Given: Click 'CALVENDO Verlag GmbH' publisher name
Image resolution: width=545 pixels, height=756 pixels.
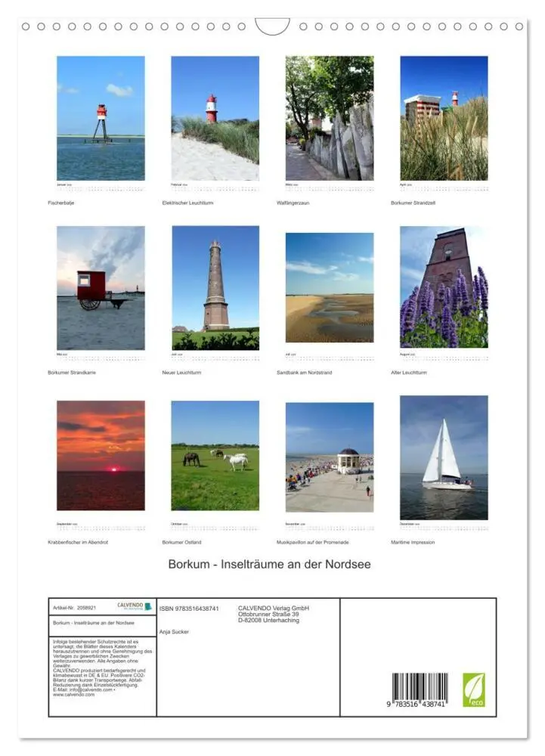Looking at the screenshot, I should (273, 608).
